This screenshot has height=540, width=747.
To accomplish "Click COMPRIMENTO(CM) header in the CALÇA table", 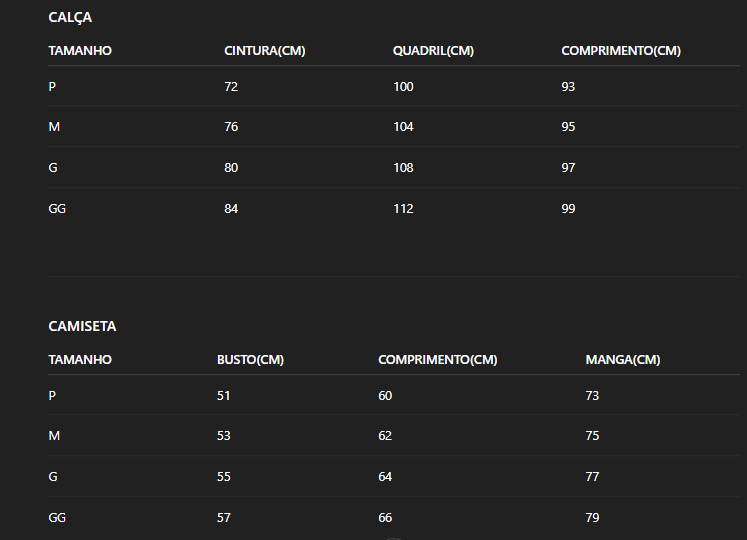I will click(x=621, y=51).
